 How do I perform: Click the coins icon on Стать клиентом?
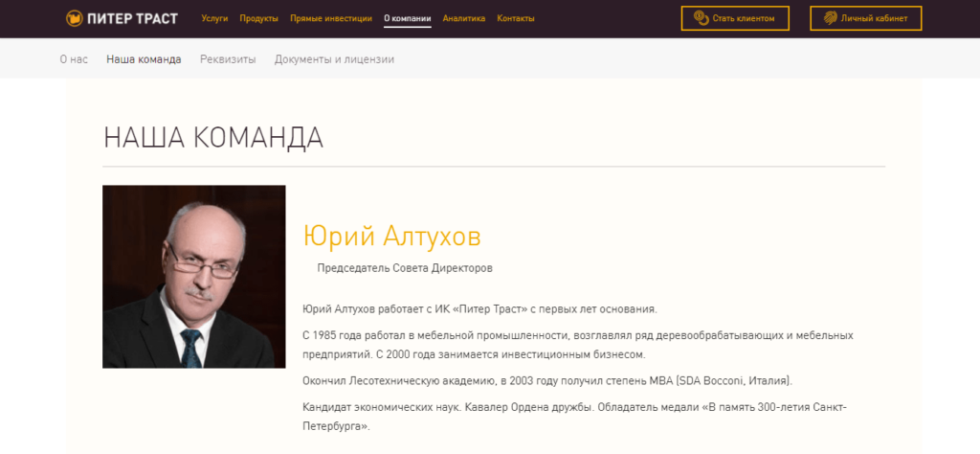pos(702,18)
